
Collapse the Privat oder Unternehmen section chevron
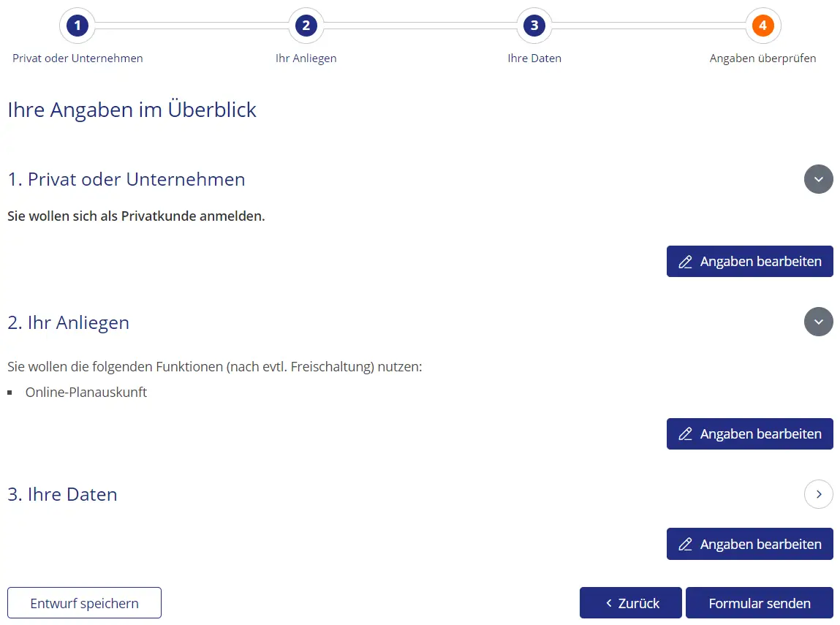click(818, 179)
